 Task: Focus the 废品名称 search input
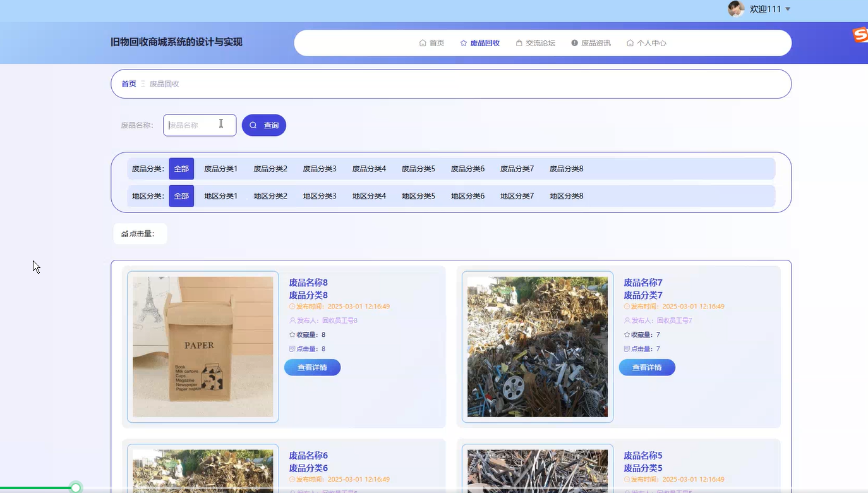pyautogui.click(x=200, y=125)
